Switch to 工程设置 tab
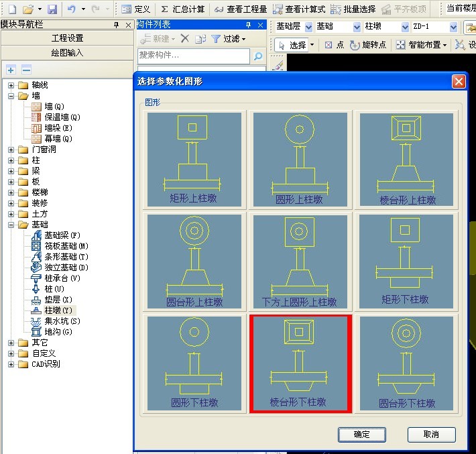476x454 pixels. point(67,38)
